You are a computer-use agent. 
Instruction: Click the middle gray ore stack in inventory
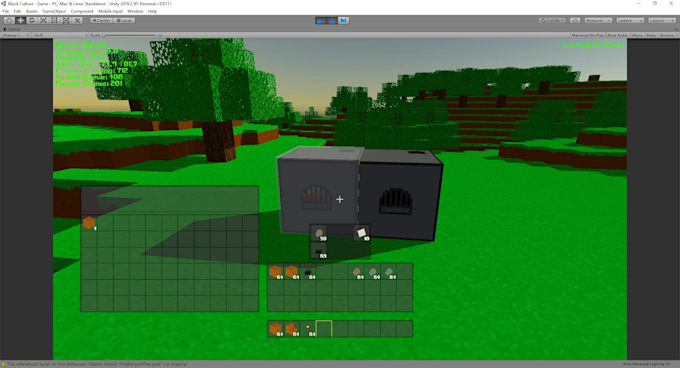click(373, 272)
